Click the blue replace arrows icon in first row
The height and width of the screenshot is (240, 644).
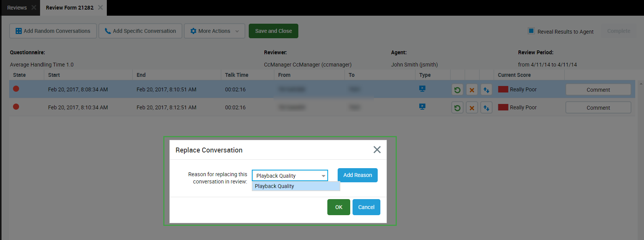tap(486, 90)
